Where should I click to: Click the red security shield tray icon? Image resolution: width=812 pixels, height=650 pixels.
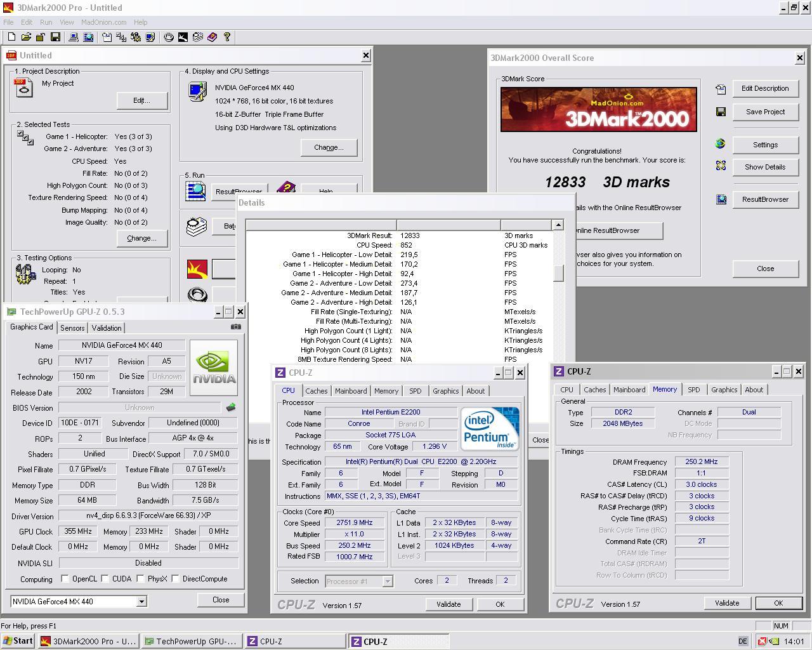pyautogui.click(x=763, y=642)
